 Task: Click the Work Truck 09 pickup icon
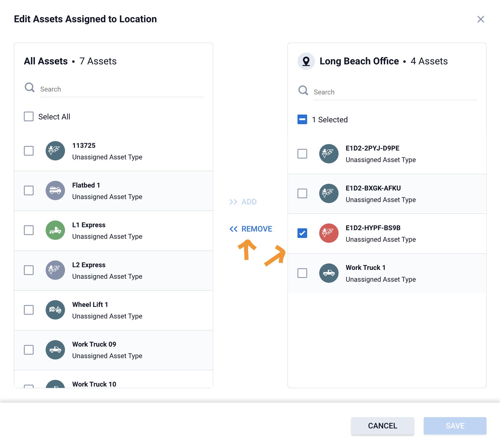click(x=55, y=350)
